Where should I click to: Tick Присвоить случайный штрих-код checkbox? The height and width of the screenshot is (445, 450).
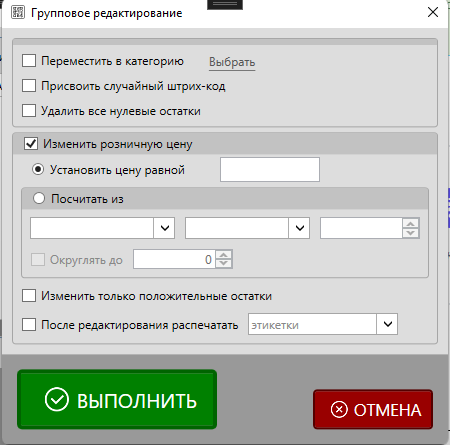tap(29, 86)
